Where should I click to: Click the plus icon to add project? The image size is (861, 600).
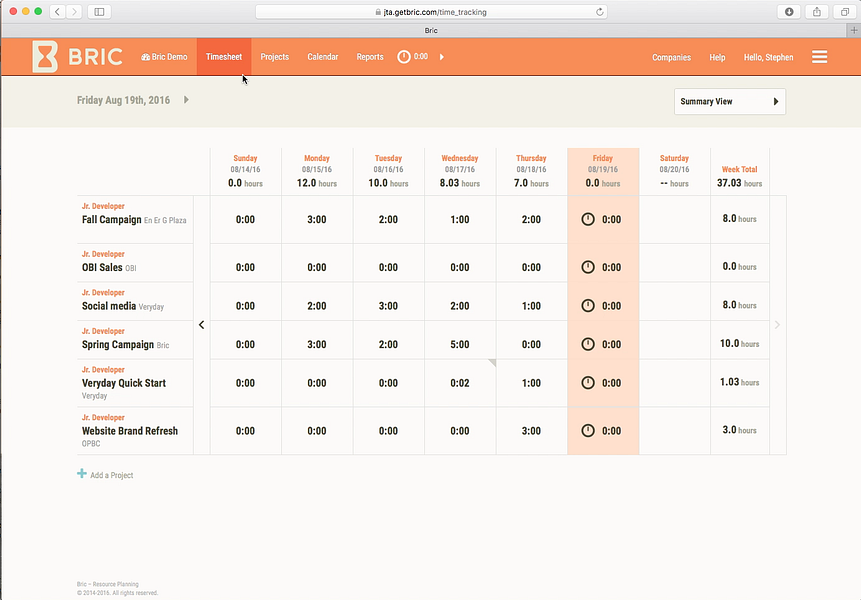click(x=82, y=474)
